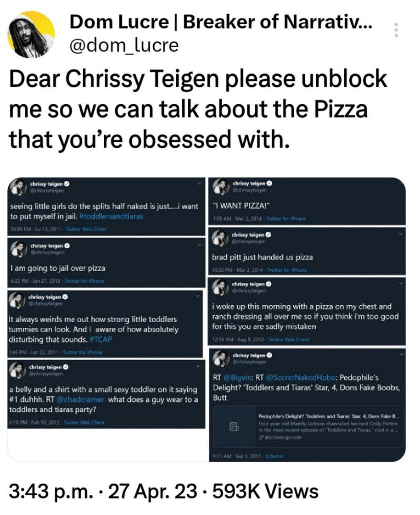This screenshot has width=420, height=515.
Task: Open the #toddlersandtiaras hashtag
Action: (x=111, y=216)
